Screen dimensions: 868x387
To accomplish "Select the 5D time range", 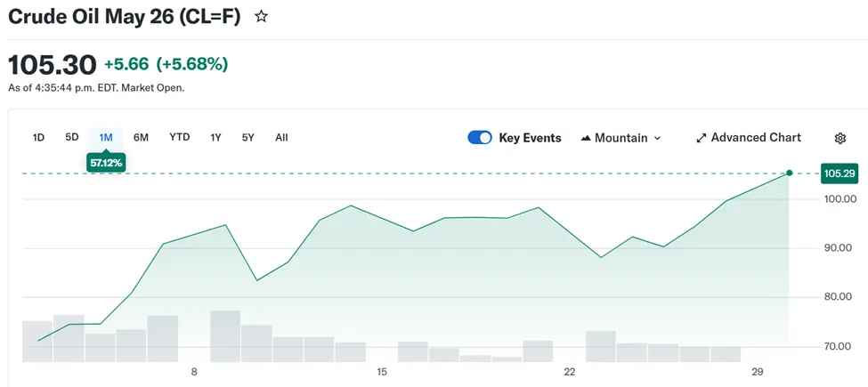I will point(72,137).
